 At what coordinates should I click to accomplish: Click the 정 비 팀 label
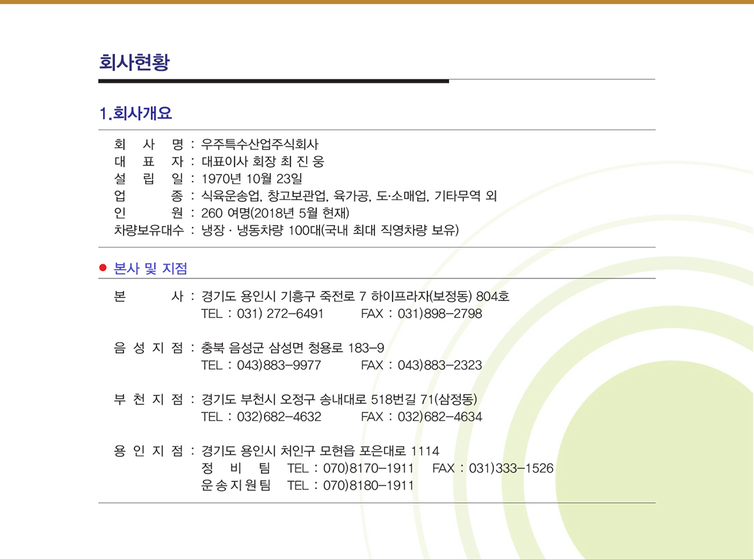tap(236, 468)
